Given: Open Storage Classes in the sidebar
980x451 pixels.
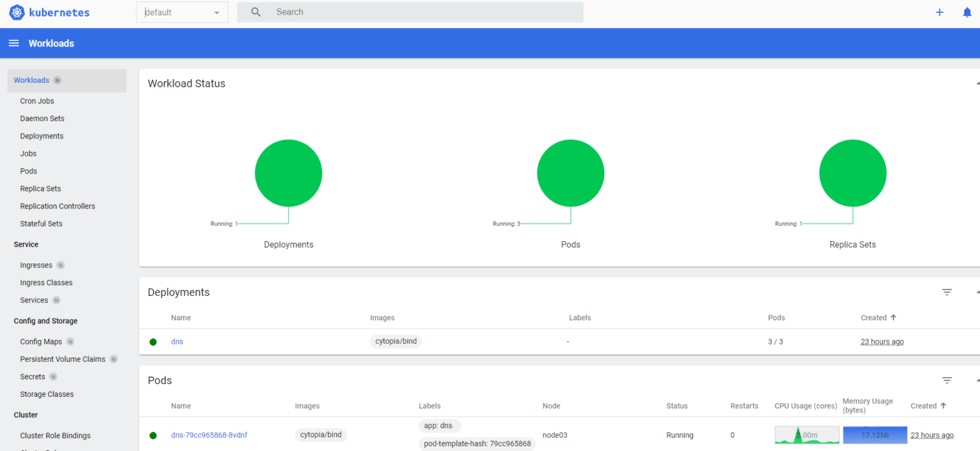Looking at the screenshot, I should pos(47,394).
